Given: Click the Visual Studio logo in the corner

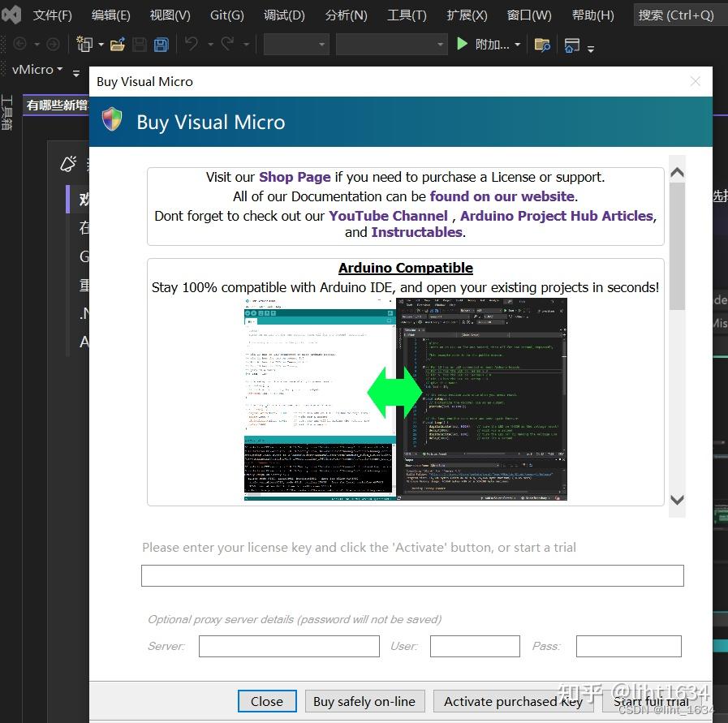Looking at the screenshot, I should 11,14.
